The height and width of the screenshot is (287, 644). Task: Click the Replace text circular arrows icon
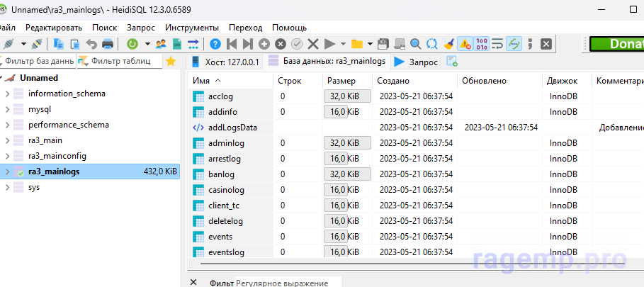(432, 43)
